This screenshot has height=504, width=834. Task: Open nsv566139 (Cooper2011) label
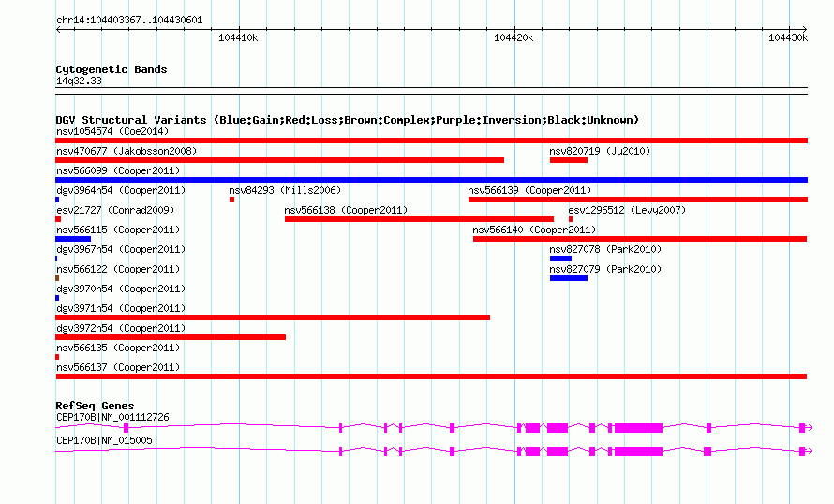coord(529,190)
